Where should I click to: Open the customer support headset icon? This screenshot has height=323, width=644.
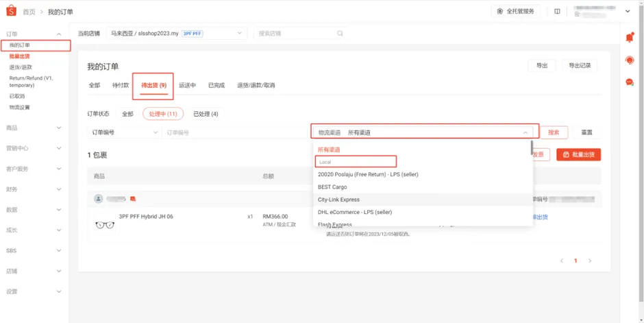tap(629, 60)
